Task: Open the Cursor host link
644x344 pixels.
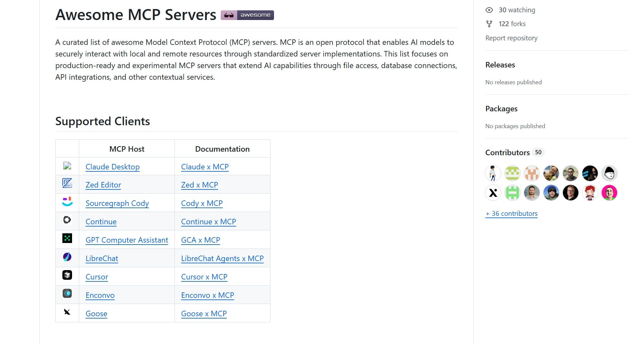Action: [97, 277]
